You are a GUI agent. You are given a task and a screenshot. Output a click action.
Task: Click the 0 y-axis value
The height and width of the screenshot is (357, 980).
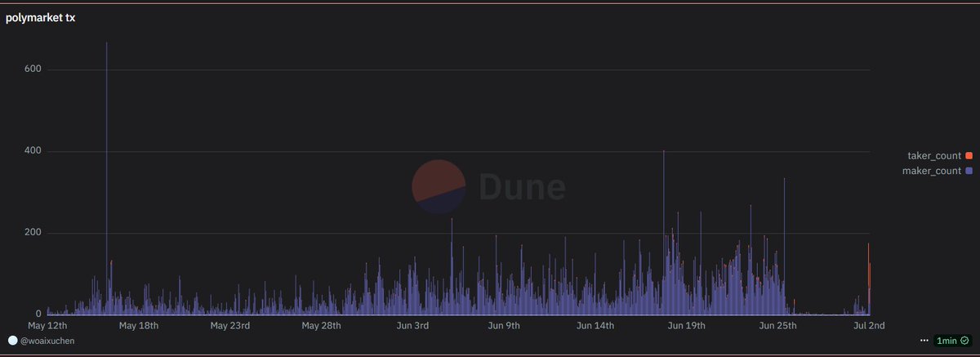(x=38, y=314)
